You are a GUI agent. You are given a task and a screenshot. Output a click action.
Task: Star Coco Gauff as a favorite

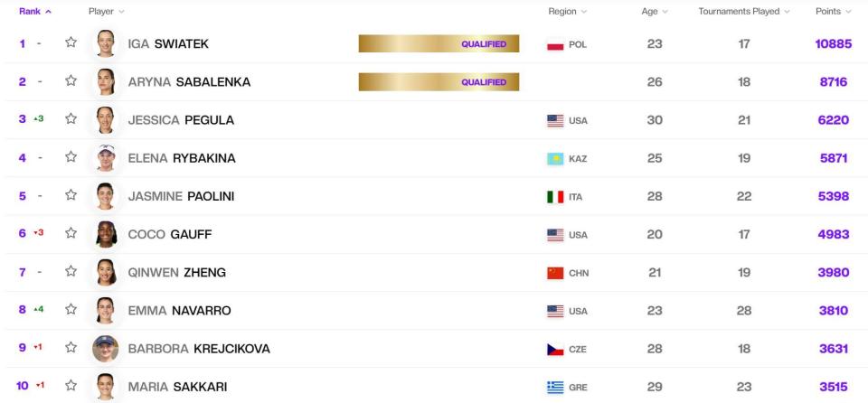point(71,234)
